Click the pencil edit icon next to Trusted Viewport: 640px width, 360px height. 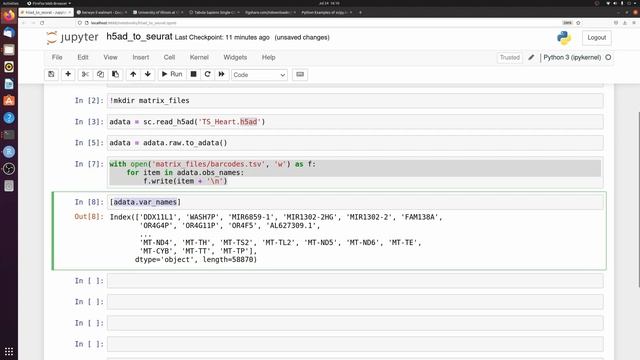pos(531,58)
